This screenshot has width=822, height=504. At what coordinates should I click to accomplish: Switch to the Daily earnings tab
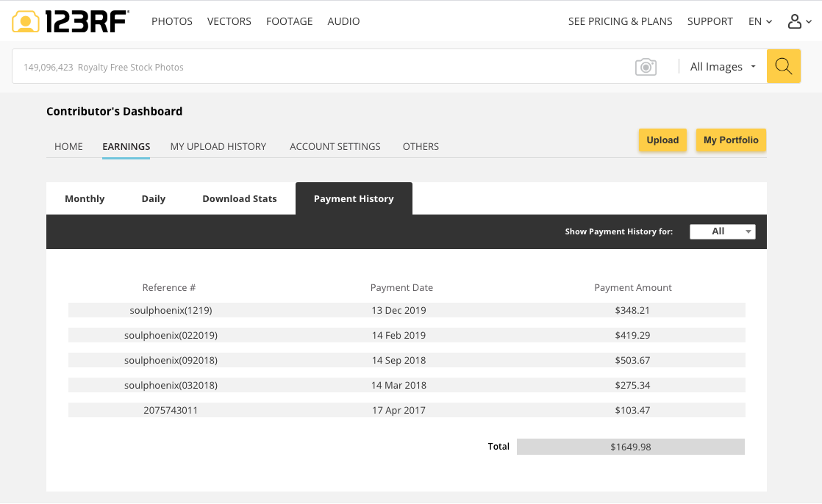(x=154, y=198)
